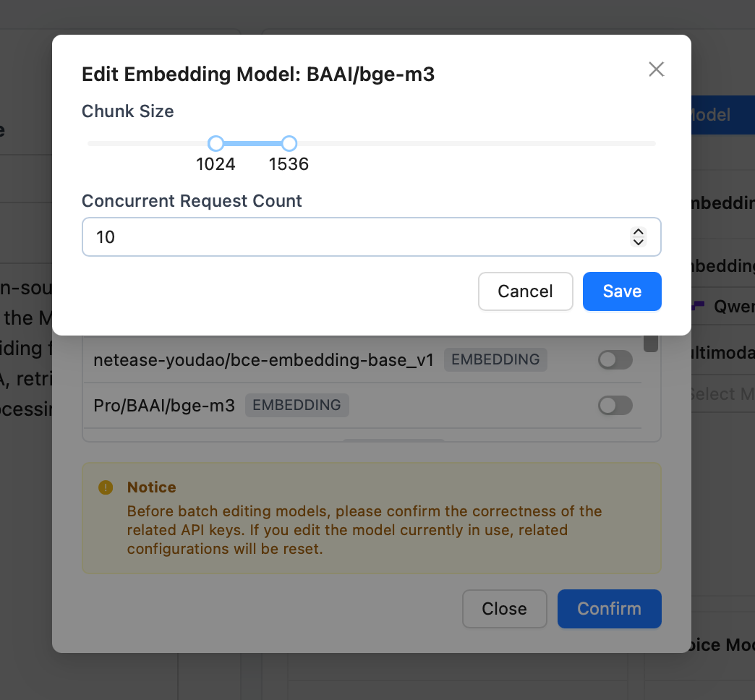755x700 pixels.
Task: Click the 1536 chunk size slider handle
Action: tap(289, 143)
